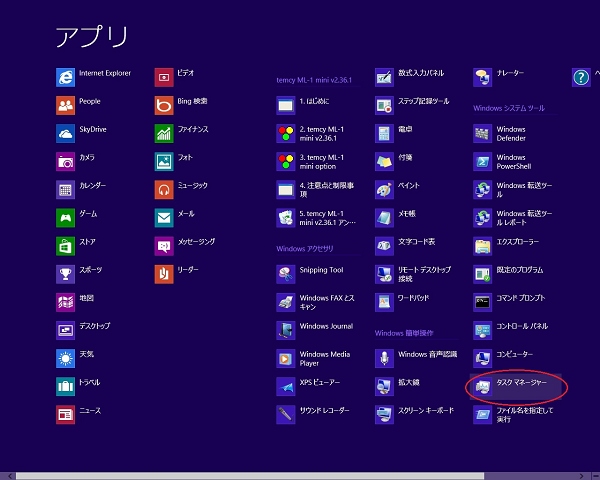Open 1. はじめに item
The width and height of the screenshot is (600, 480).
coord(285,105)
